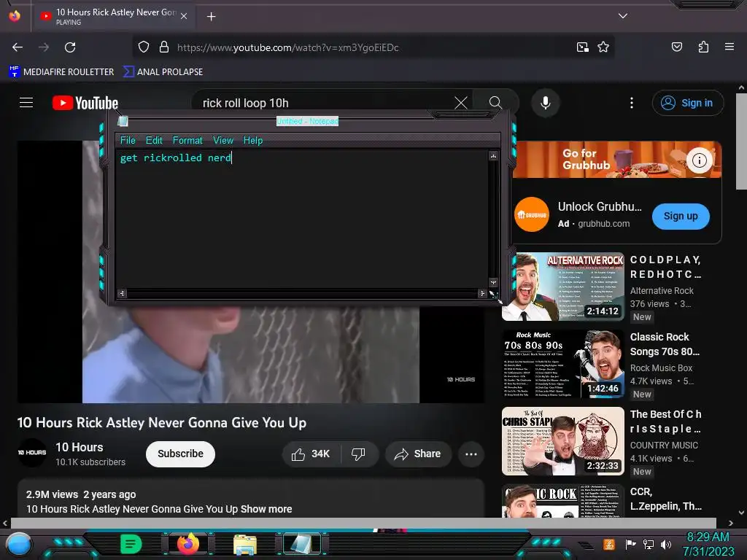Click the Share button
This screenshot has height=560, width=747.
click(x=418, y=454)
